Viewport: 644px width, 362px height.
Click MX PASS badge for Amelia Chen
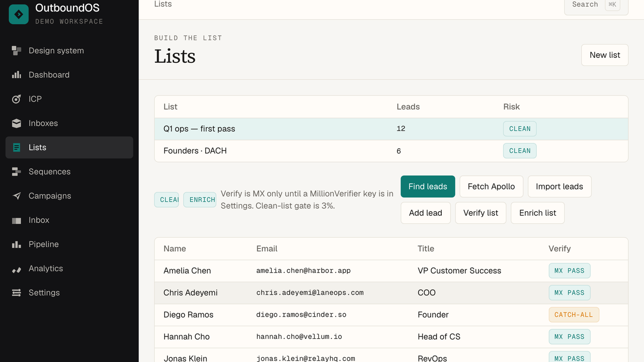[x=569, y=270]
